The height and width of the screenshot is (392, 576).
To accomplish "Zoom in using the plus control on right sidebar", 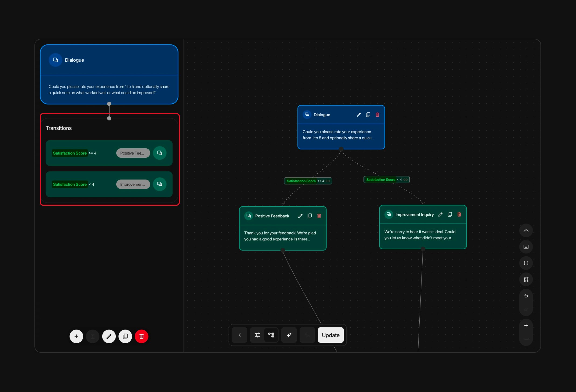I will pyautogui.click(x=526, y=325).
